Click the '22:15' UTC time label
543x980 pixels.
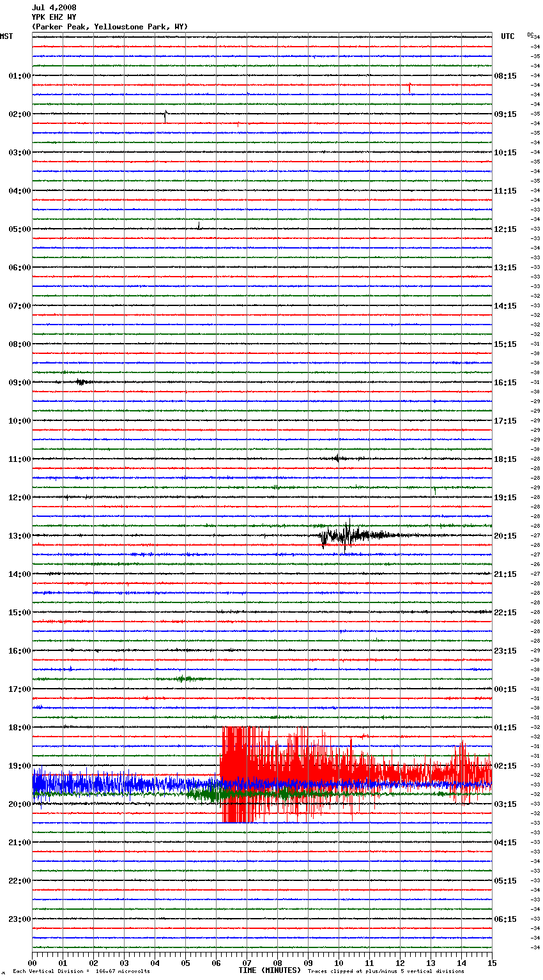(505, 613)
